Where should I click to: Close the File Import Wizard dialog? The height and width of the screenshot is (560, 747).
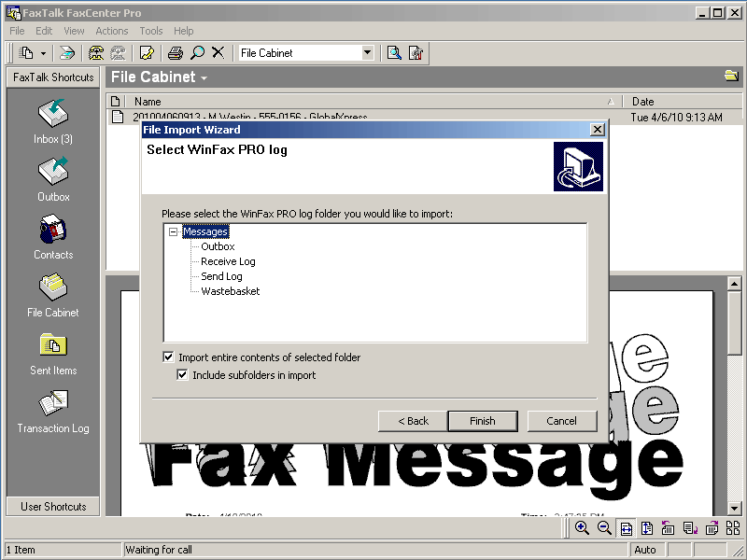598,130
